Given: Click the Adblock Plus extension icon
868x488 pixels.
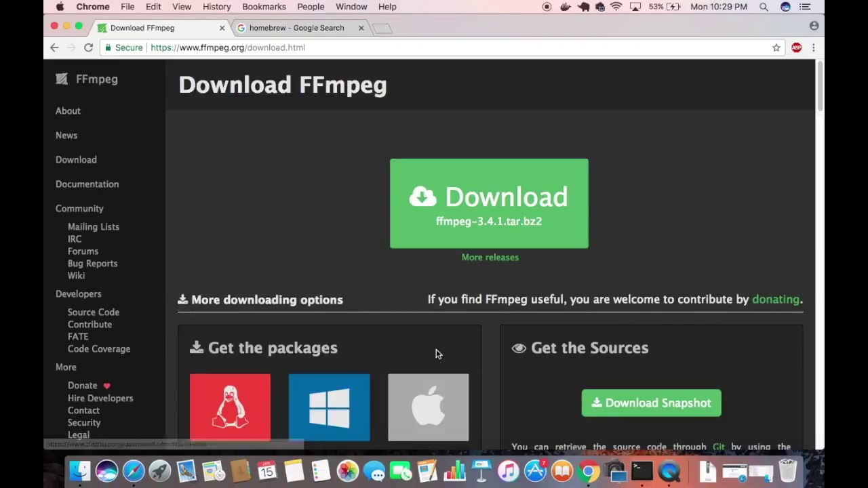Looking at the screenshot, I should tap(796, 47).
